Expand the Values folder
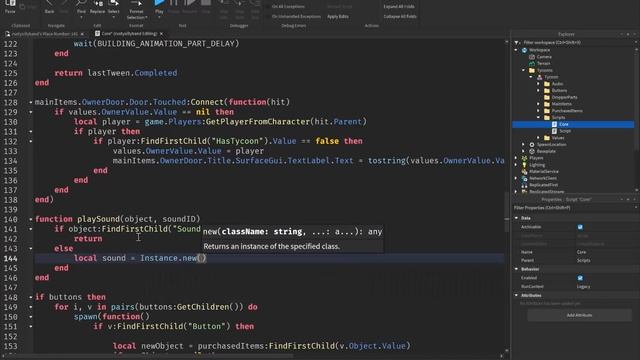This screenshot has height=360, width=640. pyautogui.click(x=538, y=138)
